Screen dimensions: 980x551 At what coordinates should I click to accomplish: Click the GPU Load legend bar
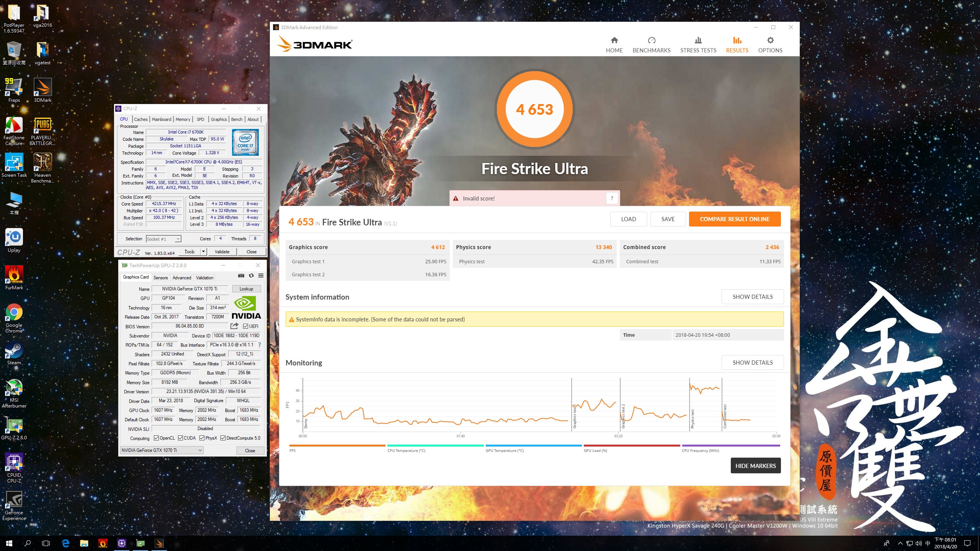pyautogui.click(x=632, y=445)
